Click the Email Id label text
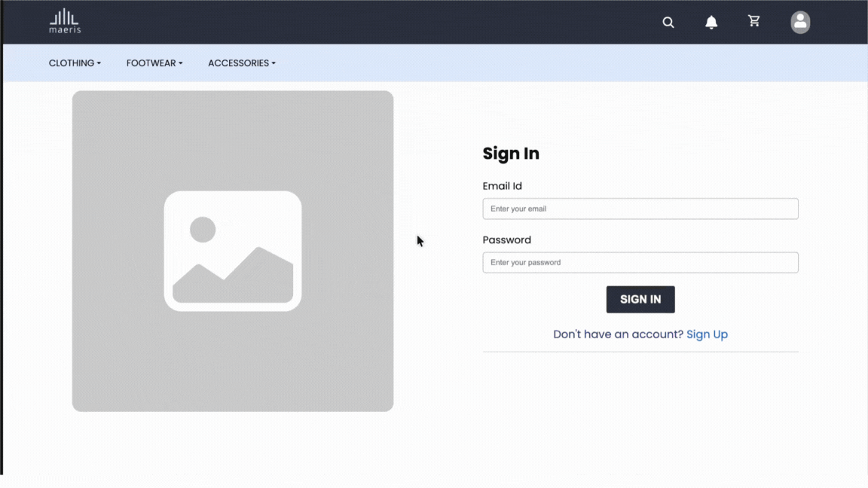 [502, 186]
